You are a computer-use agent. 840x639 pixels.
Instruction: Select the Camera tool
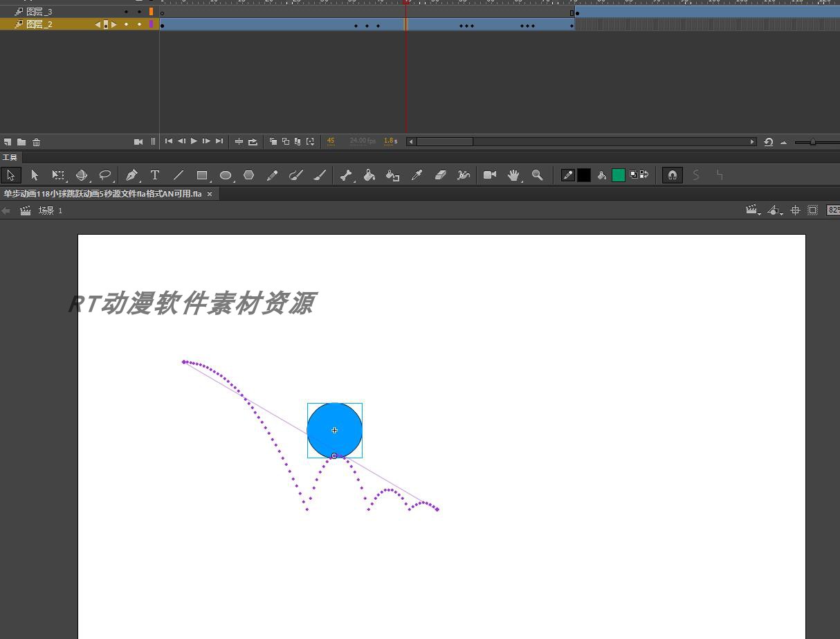490,175
